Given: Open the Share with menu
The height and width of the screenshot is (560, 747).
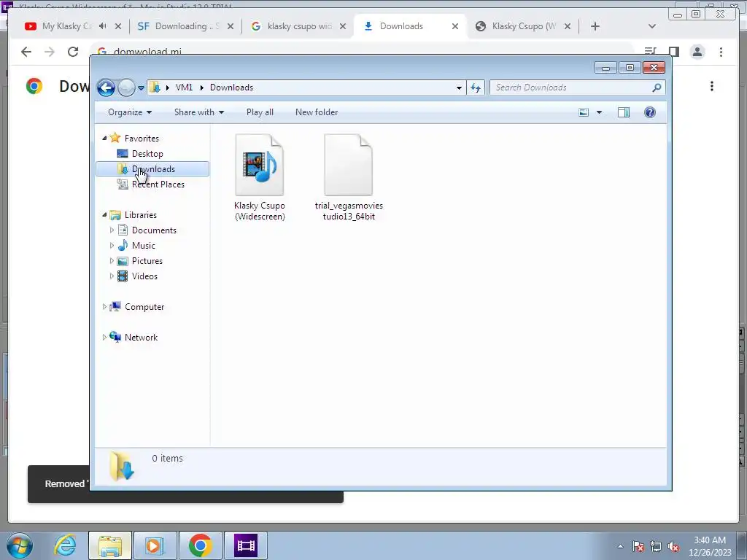Looking at the screenshot, I should (x=198, y=112).
